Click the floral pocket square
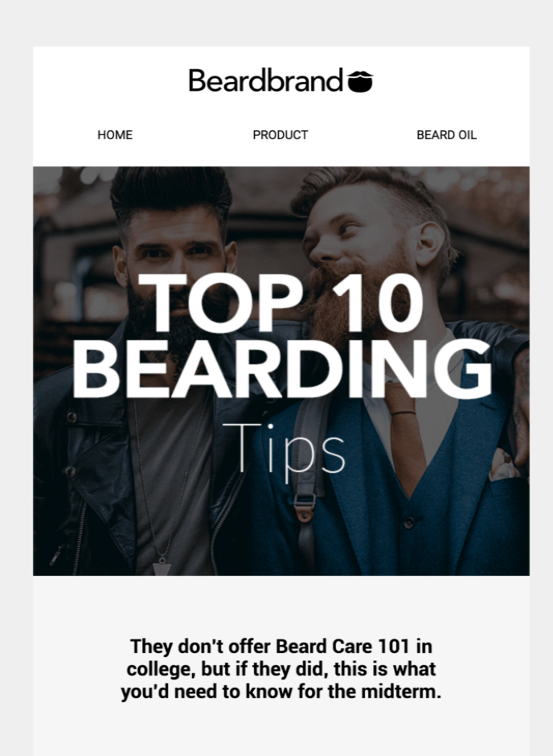Image resolution: width=553 pixels, height=756 pixels. click(x=504, y=464)
